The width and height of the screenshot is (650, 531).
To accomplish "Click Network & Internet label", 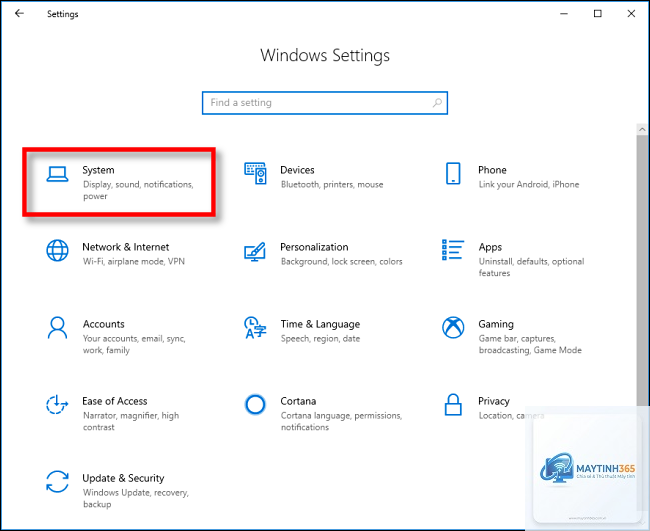I will 126,247.
